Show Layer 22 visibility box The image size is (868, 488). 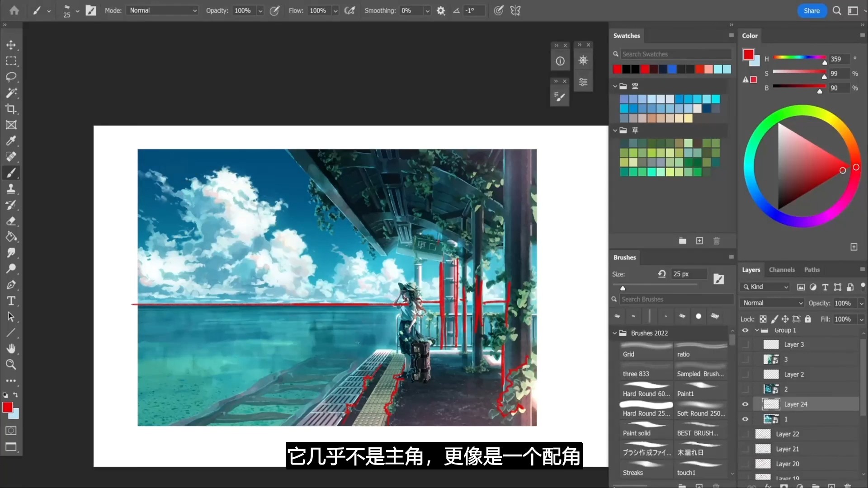pyautogui.click(x=745, y=434)
